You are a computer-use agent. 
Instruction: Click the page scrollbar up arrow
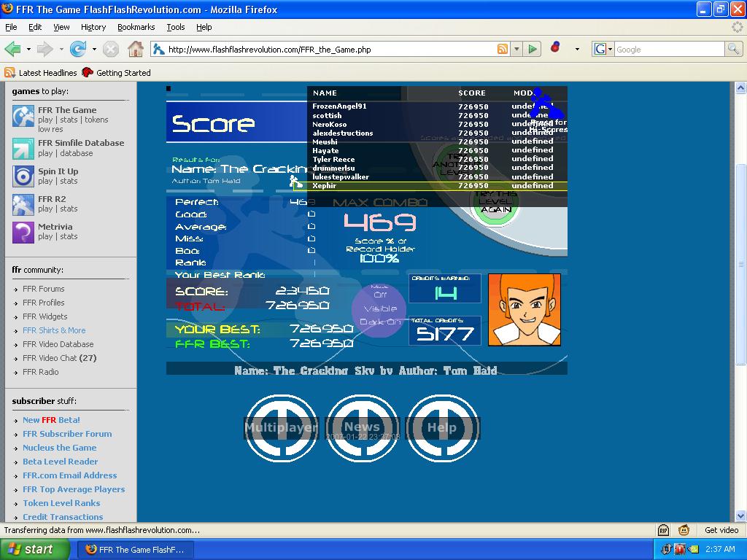click(x=740, y=87)
